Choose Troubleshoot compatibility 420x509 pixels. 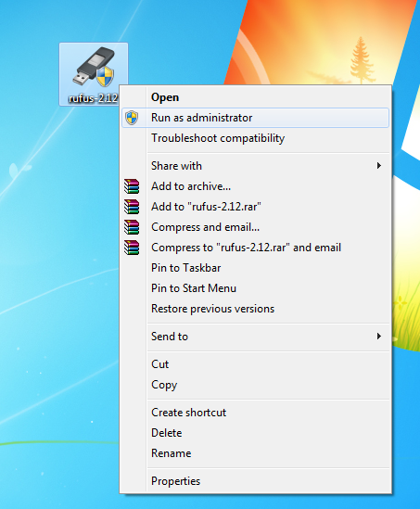(x=256, y=138)
